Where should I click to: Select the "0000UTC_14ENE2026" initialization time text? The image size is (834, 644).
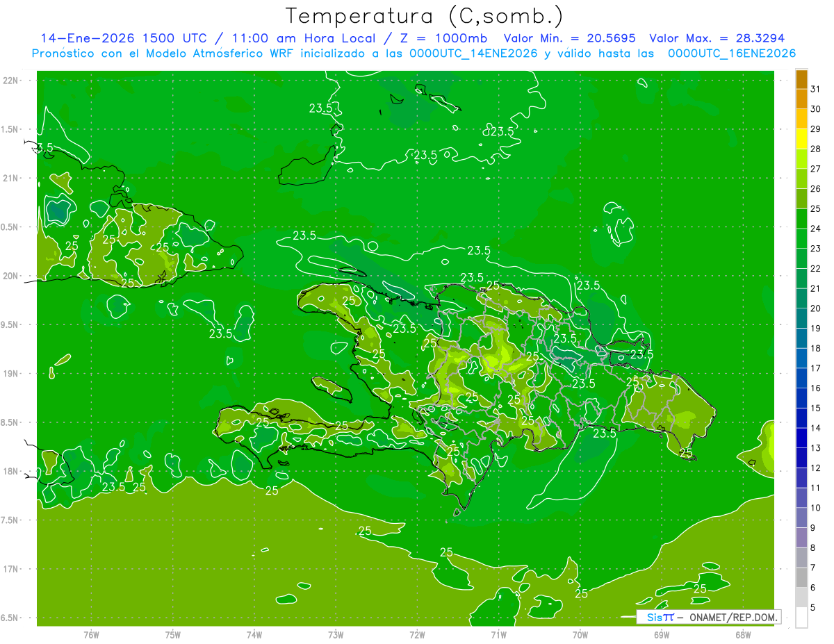[473, 53]
